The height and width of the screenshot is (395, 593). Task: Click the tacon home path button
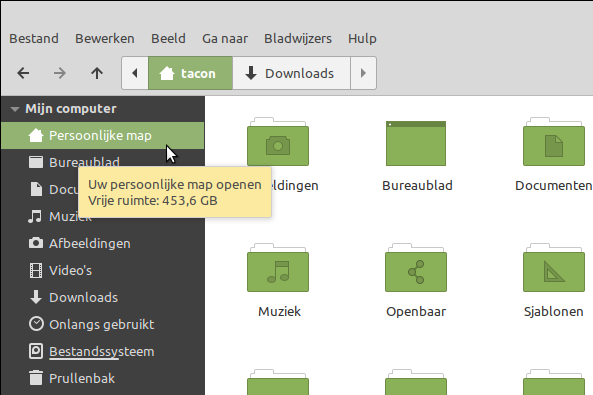[190, 73]
